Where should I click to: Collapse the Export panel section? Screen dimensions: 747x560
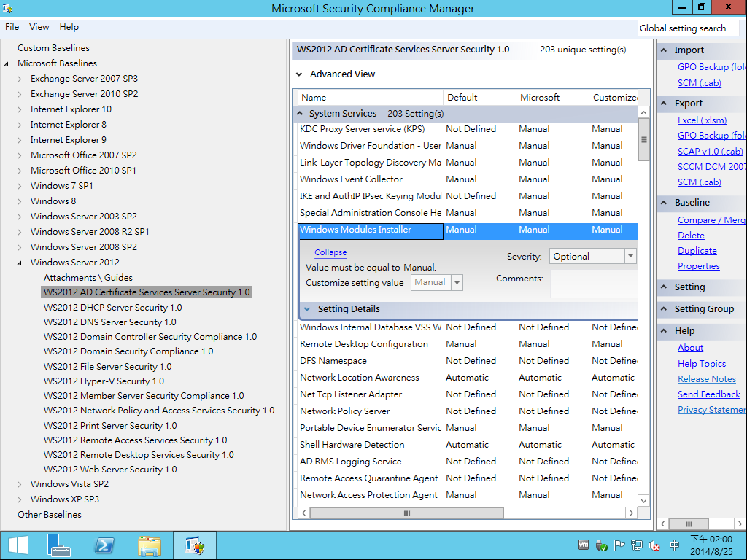[664, 104]
